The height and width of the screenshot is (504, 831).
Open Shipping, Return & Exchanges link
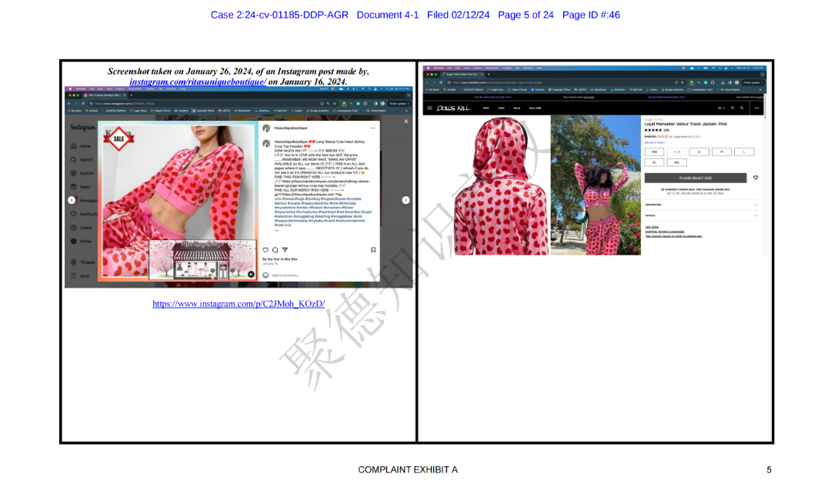click(665, 232)
